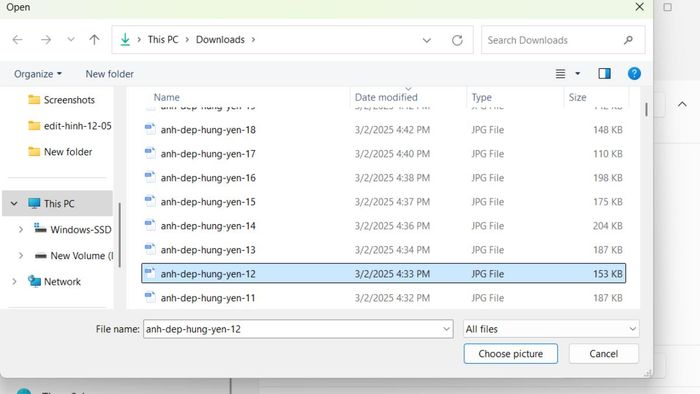700x394 pixels.
Task: Click the file list vertical scrollbar
Action: pyautogui.click(x=646, y=109)
